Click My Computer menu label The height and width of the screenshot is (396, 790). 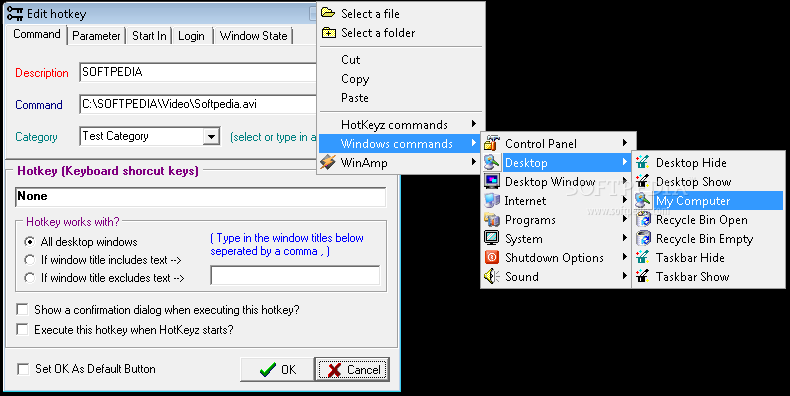tap(693, 201)
